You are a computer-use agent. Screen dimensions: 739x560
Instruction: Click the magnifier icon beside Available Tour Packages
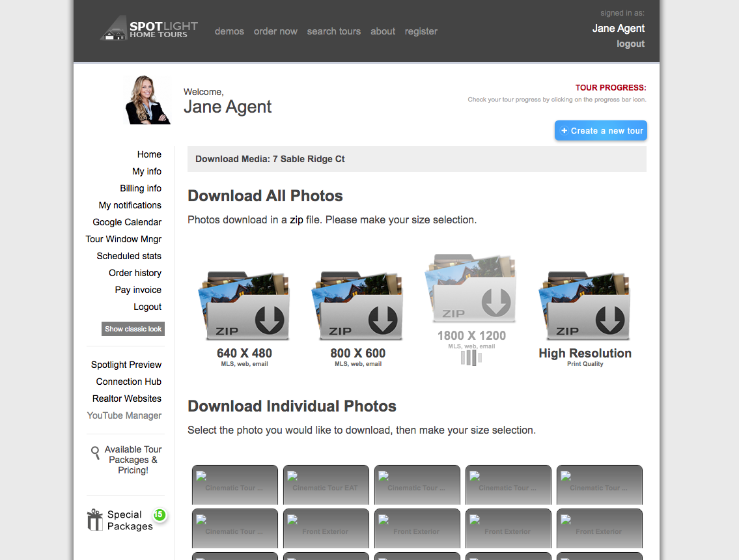click(96, 453)
